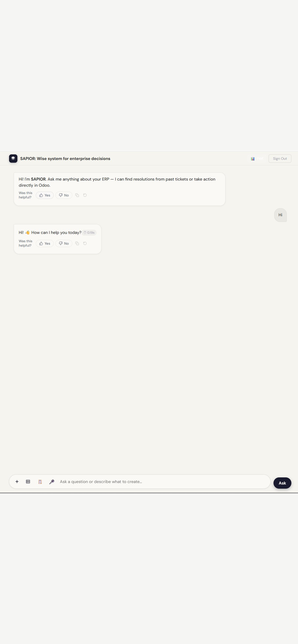Click the 0.19s response time badge

[89, 233]
